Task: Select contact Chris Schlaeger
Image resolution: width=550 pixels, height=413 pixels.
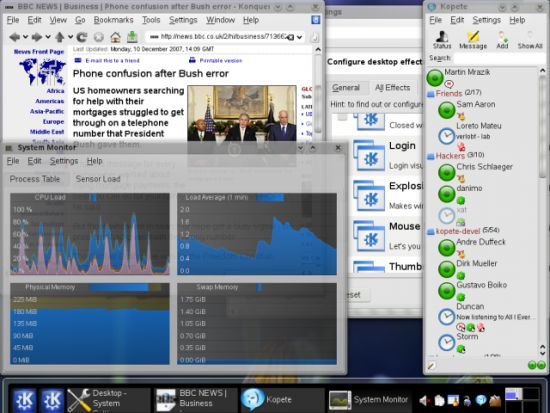Action: point(484,167)
